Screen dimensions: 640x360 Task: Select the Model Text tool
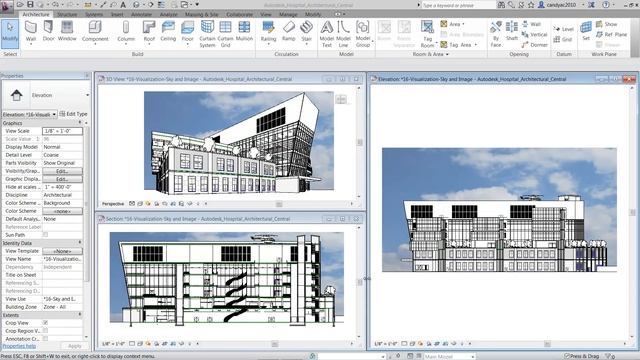coord(327,34)
